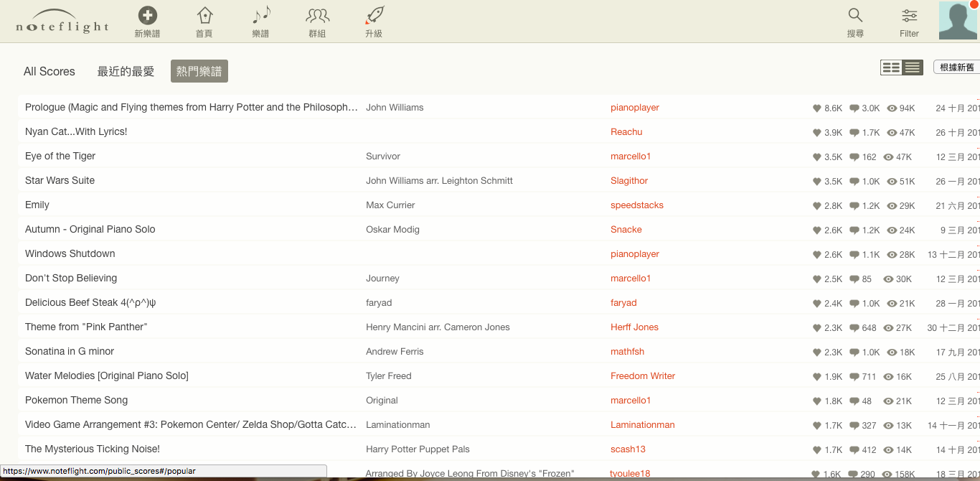Visit the Slagithor user profile
This screenshot has height=481, width=980.
click(x=629, y=181)
